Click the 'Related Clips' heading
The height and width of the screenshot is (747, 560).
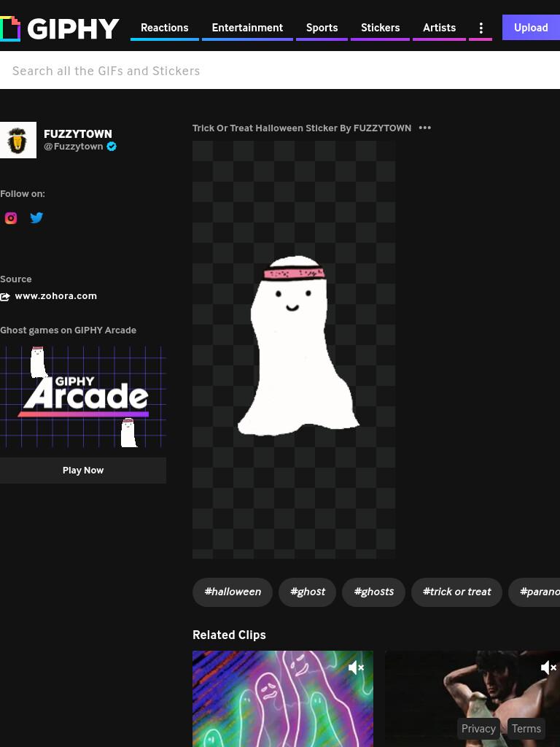tap(229, 635)
